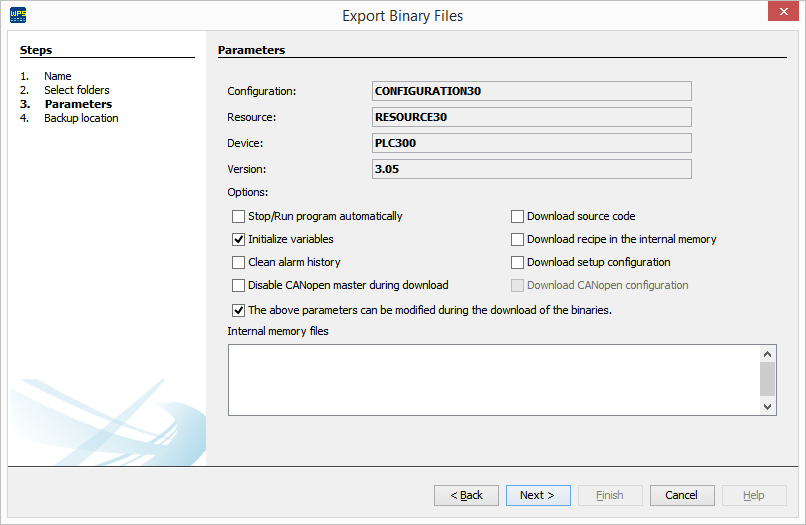Viewport: 806px width, 525px height.
Task: Click the Device field PLC300
Action: point(531,143)
